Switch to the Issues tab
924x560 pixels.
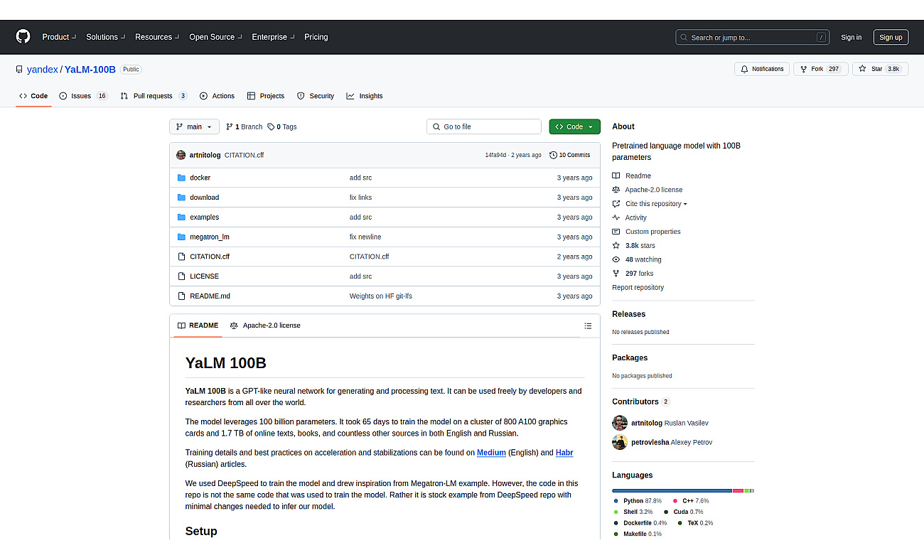[x=83, y=96]
